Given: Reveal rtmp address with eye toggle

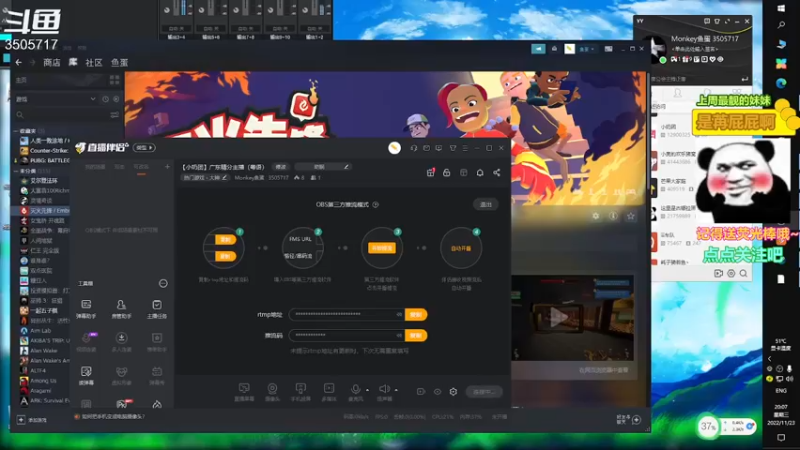Looking at the screenshot, I should coord(399,314).
